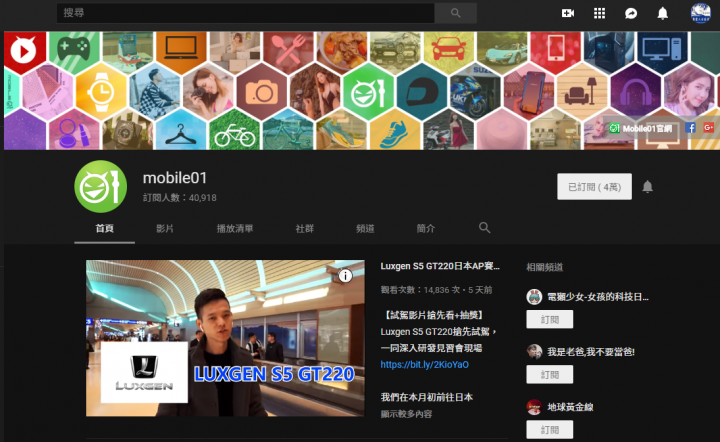The width and height of the screenshot is (720, 442).
Task: Click the 觀看次數:14,836 次 view count
Action: click(421, 290)
